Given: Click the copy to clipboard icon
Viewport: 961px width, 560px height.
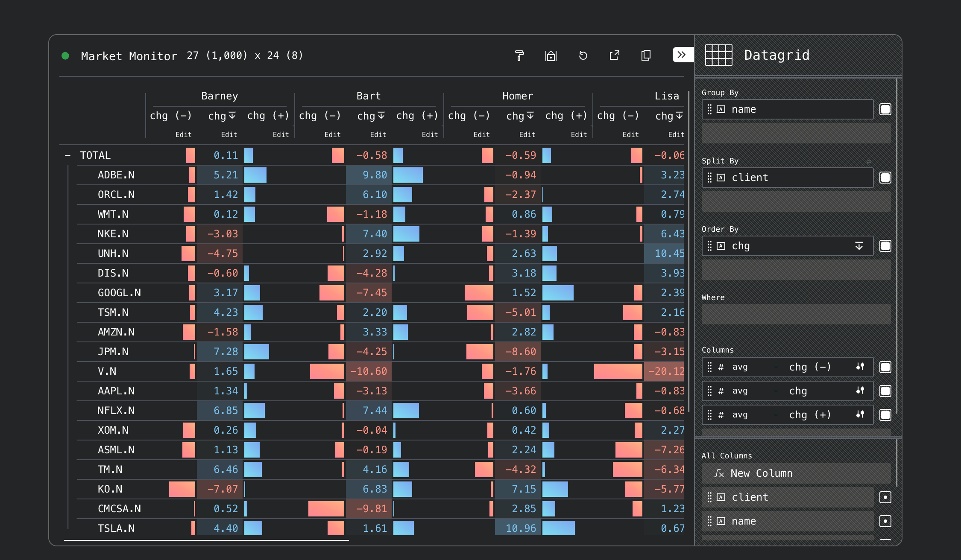Looking at the screenshot, I should [646, 55].
